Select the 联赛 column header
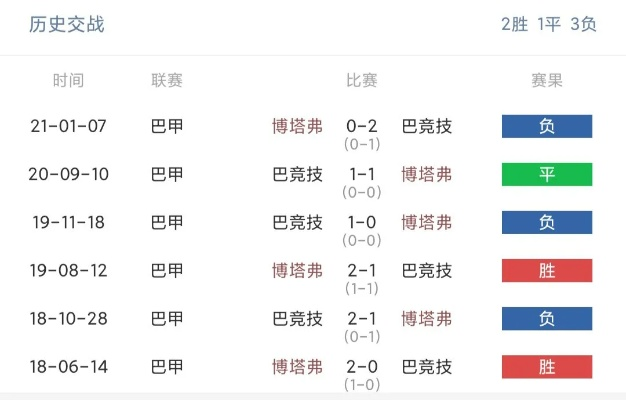This screenshot has height=400, width=626. (x=167, y=81)
